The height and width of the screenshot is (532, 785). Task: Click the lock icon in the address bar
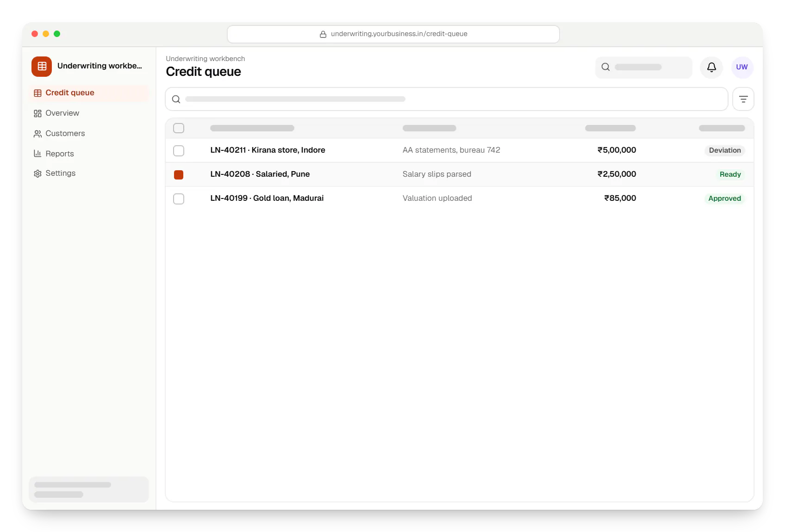(x=323, y=34)
